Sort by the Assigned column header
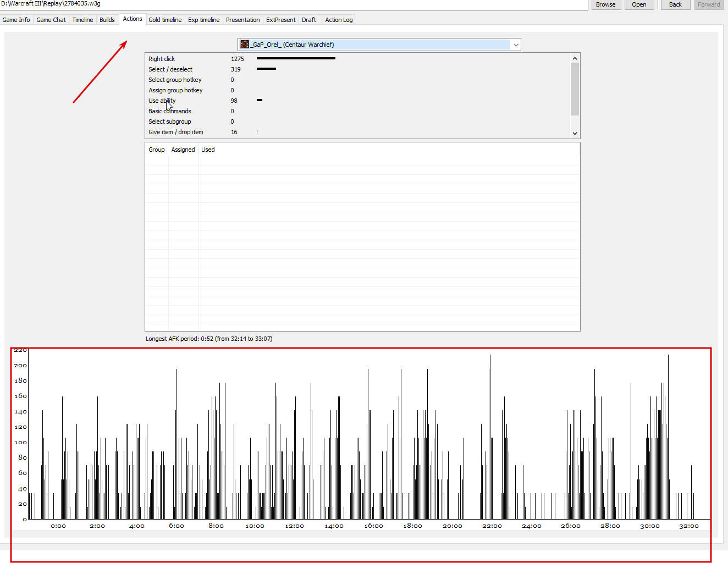The width and height of the screenshot is (728, 563). point(183,150)
